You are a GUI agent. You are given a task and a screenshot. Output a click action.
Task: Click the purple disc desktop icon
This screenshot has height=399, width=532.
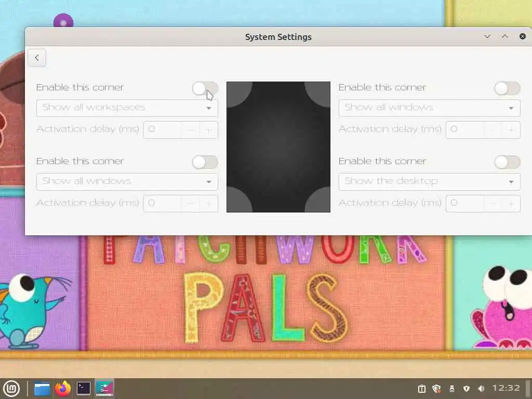tap(63, 21)
